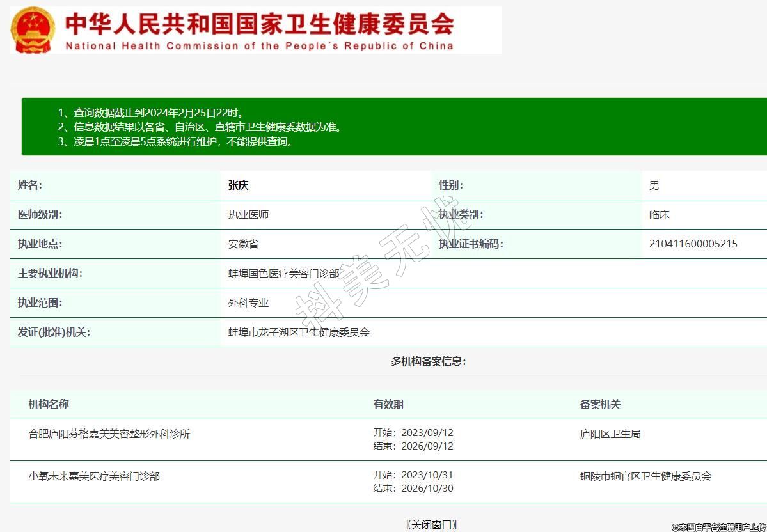Screen dimensions: 767x532
Task: Click the 备案机关 column header
Action: coord(600,404)
